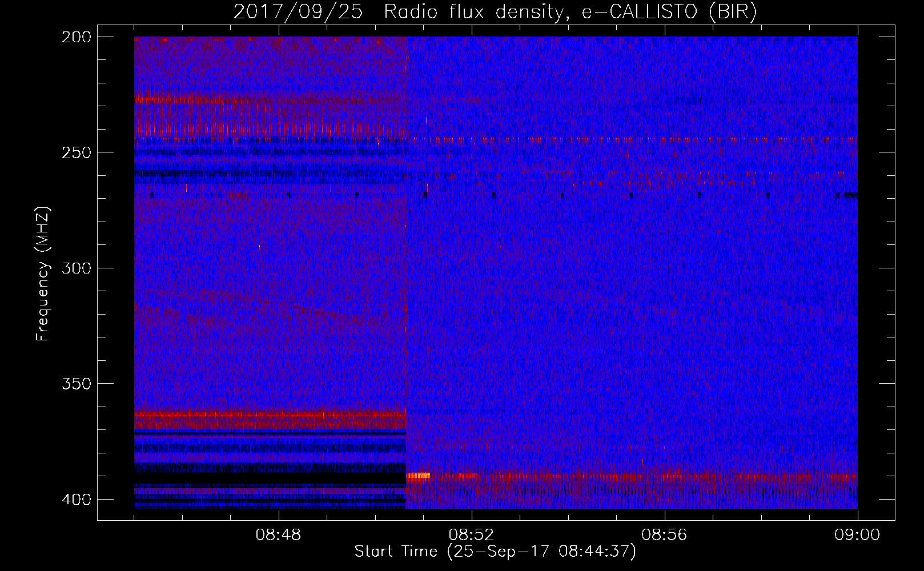
Task: Click the 08:48 time tick label
Action: (x=278, y=535)
